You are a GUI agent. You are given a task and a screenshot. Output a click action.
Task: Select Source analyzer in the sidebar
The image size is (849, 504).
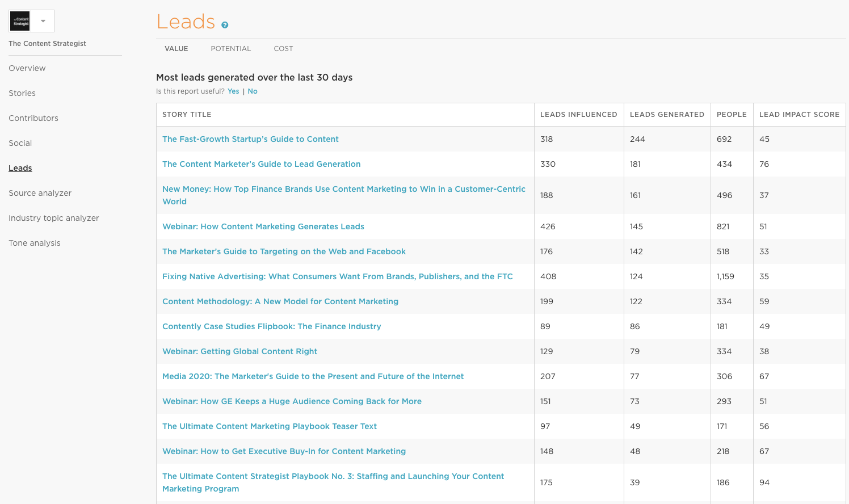tap(40, 193)
